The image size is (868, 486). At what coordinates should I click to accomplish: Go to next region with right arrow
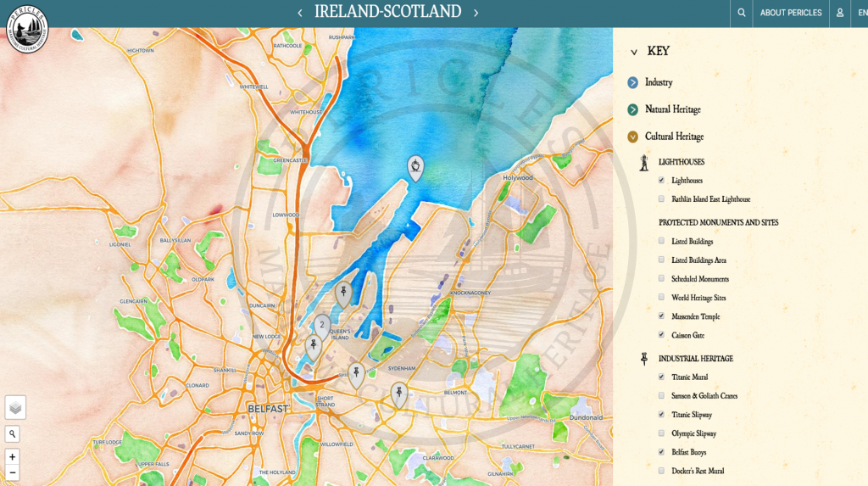click(476, 13)
